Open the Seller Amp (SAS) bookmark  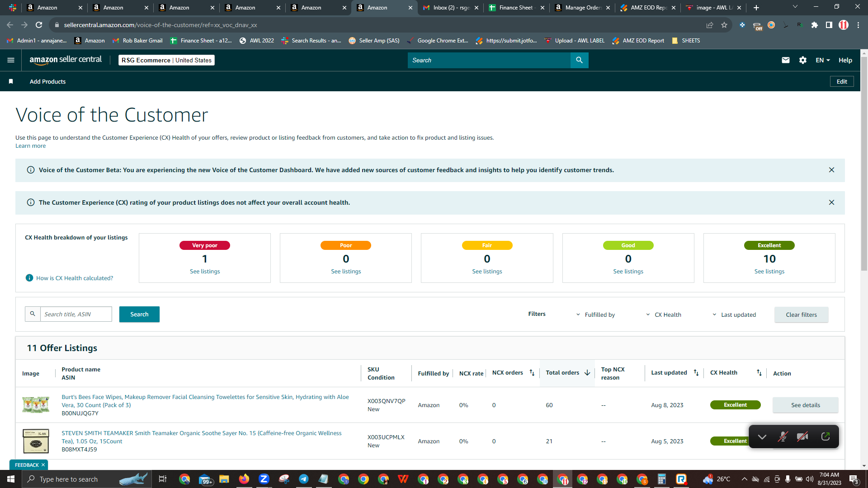pos(374,41)
